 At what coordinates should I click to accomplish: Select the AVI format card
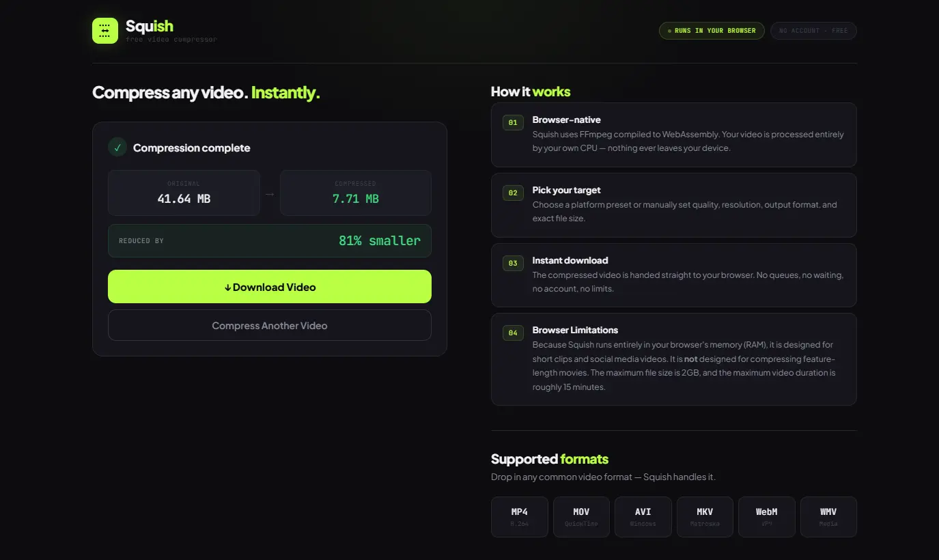point(643,517)
